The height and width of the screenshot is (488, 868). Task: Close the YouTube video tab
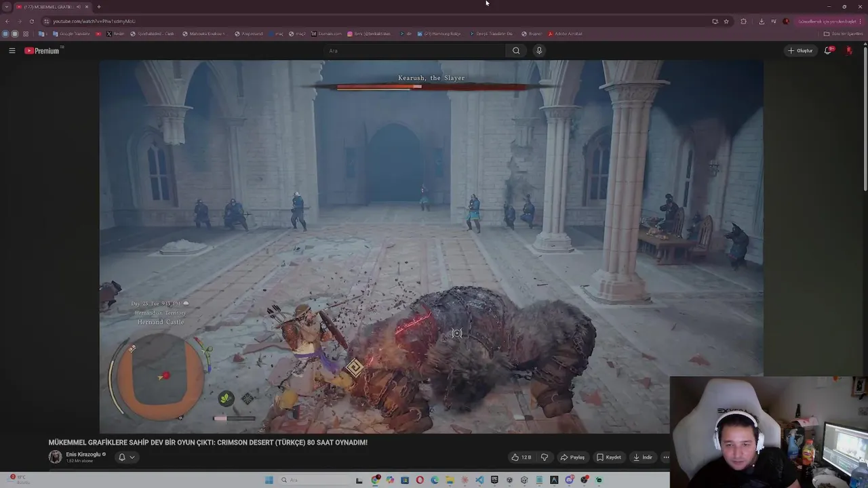(x=87, y=7)
